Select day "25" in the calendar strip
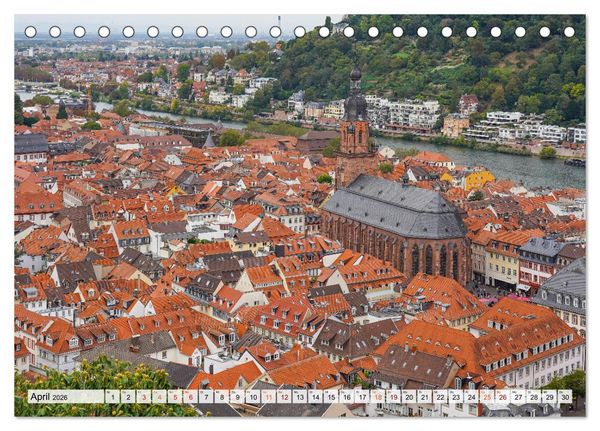 click(487, 397)
